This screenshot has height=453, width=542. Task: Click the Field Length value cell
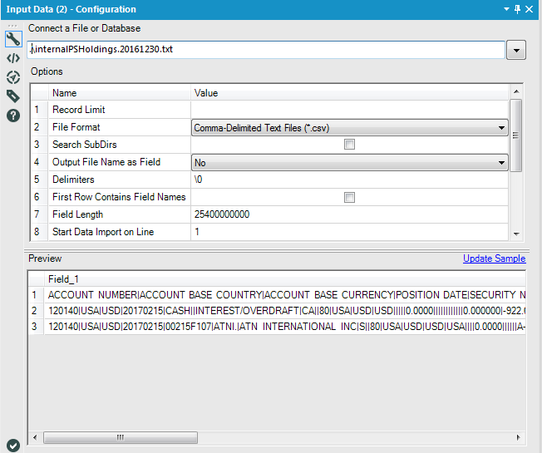(x=349, y=215)
